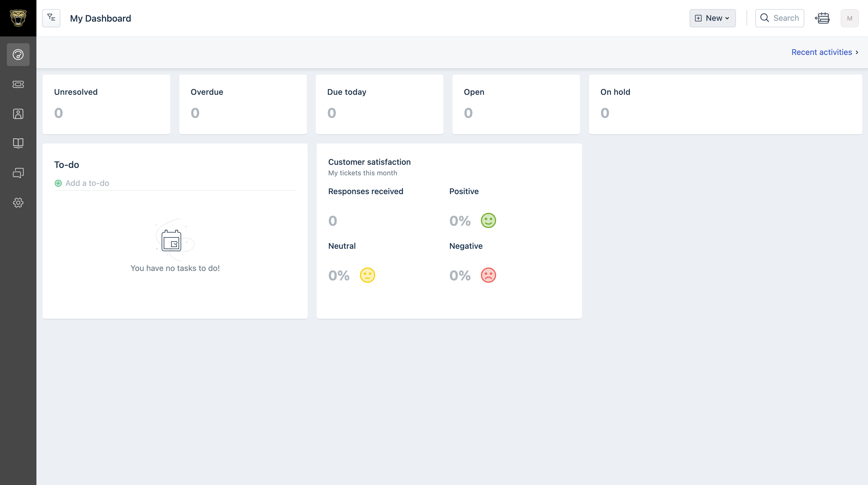The height and width of the screenshot is (485, 868).
Task: Open the Admin settings gear icon
Action: (18, 203)
